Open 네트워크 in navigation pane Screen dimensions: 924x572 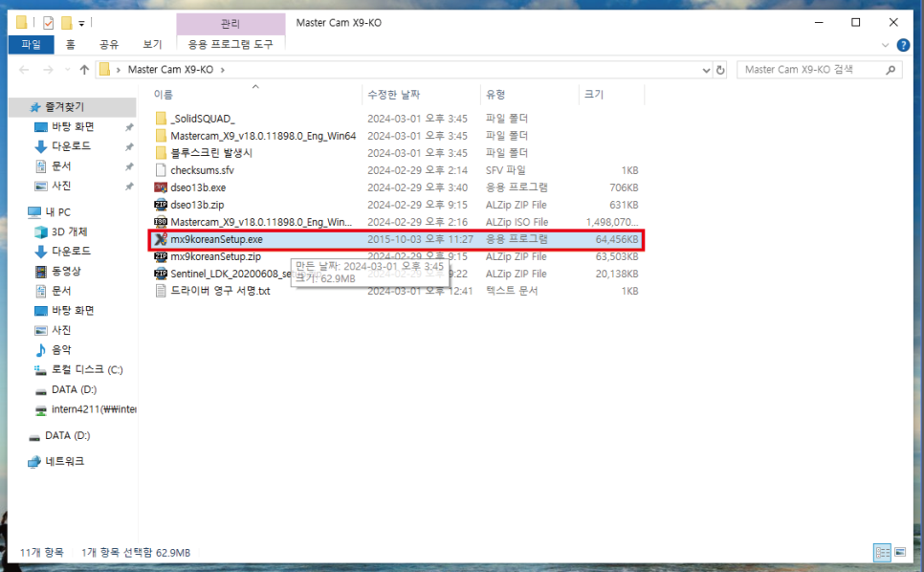[64, 461]
